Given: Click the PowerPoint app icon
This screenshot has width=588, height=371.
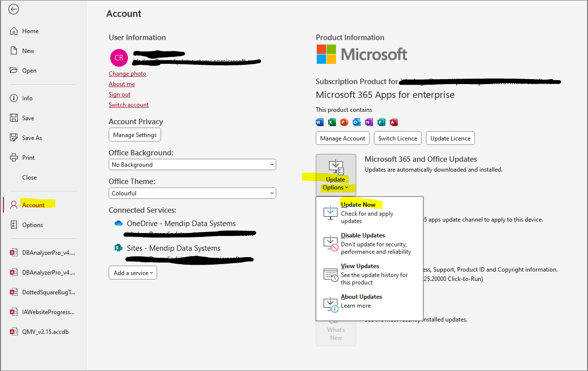Looking at the screenshot, I should 344,122.
